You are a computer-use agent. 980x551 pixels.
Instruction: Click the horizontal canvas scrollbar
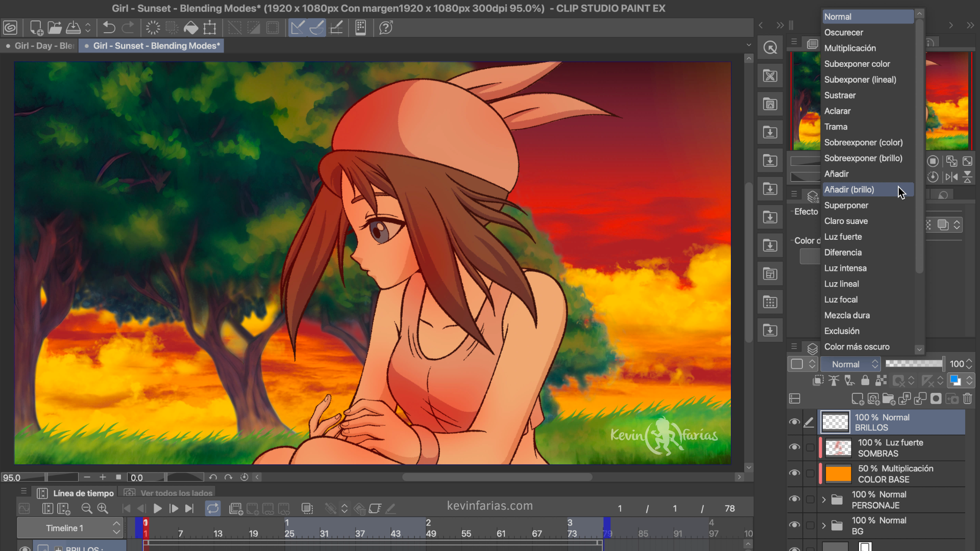click(x=497, y=478)
